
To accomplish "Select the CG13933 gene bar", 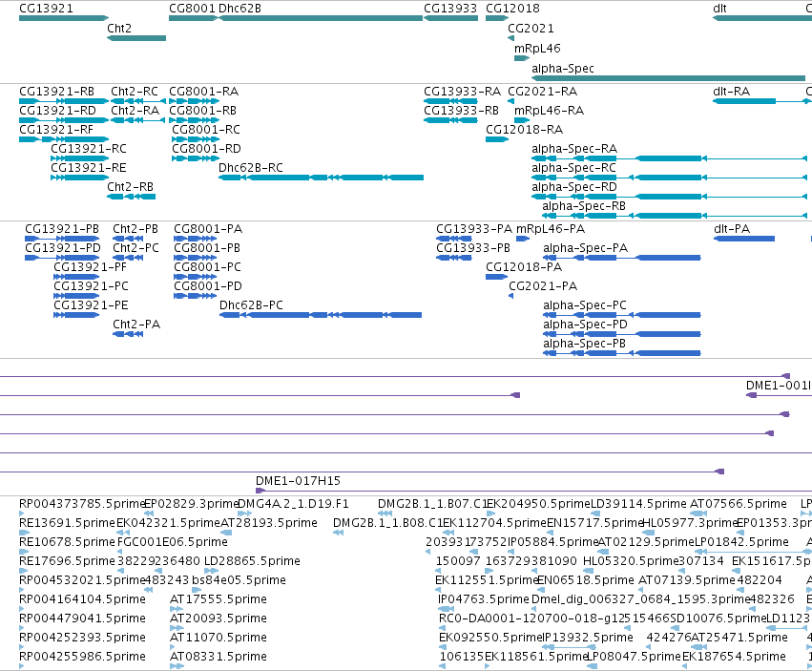I will [450, 18].
